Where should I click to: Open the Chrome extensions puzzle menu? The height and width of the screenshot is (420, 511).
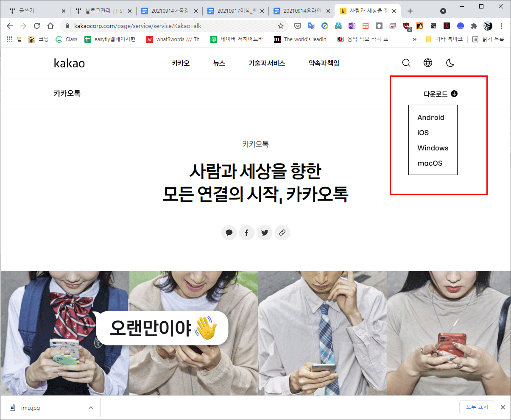coord(474,26)
